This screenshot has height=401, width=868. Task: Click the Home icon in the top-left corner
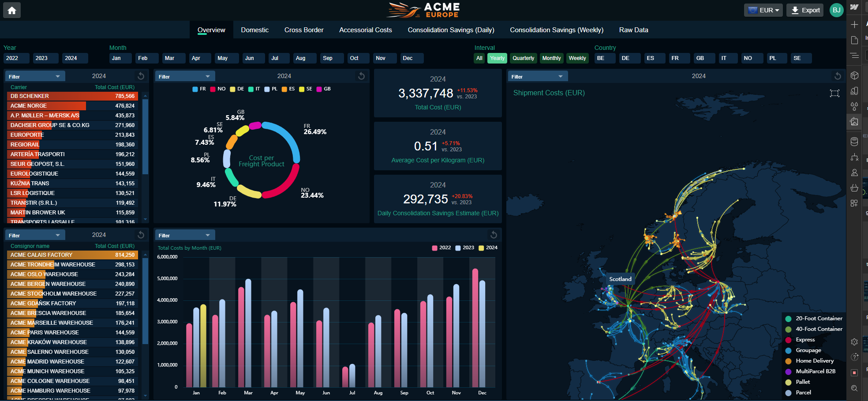pos(11,10)
